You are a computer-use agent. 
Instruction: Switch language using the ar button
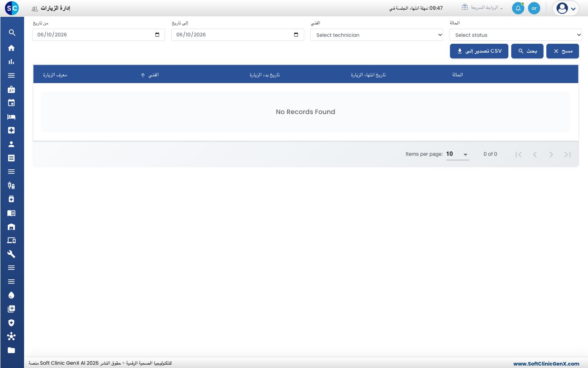534,8
